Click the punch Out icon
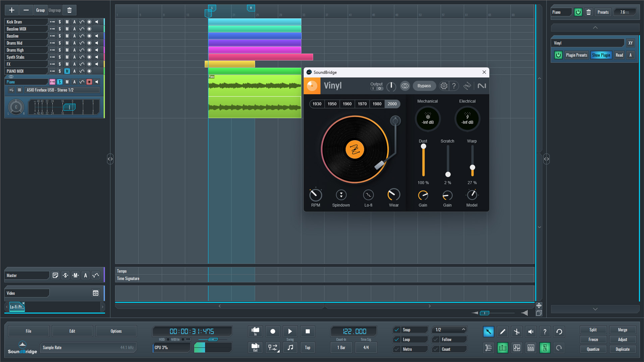This screenshot has width=644, height=362. pyautogui.click(x=255, y=348)
